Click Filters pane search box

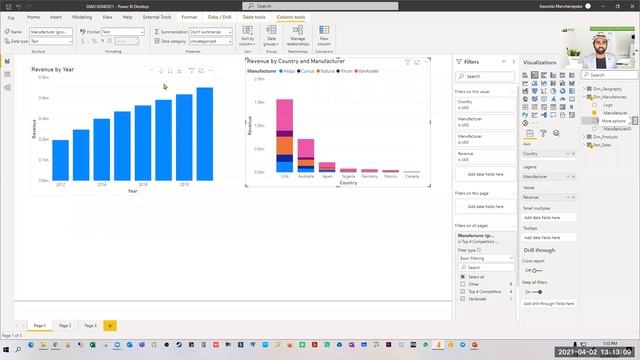tap(485, 76)
